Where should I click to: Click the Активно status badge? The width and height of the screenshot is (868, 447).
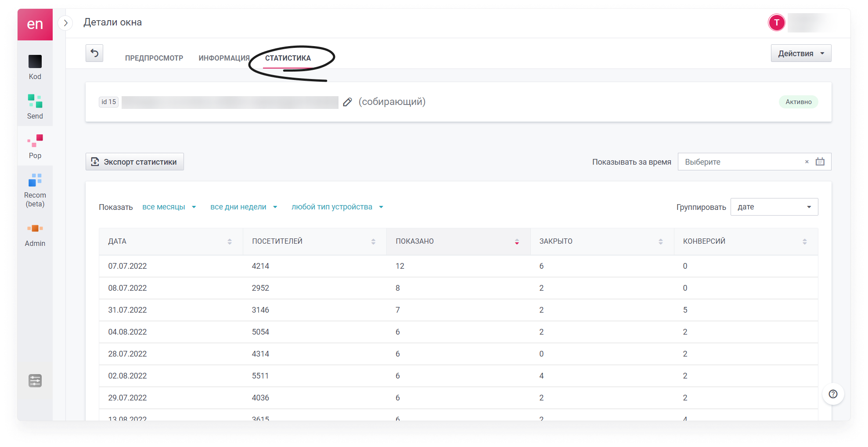click(x=799, y=102)
